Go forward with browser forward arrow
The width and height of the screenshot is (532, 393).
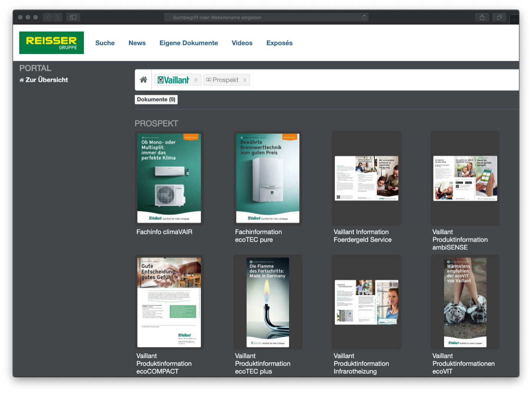(x=58, y=17)
